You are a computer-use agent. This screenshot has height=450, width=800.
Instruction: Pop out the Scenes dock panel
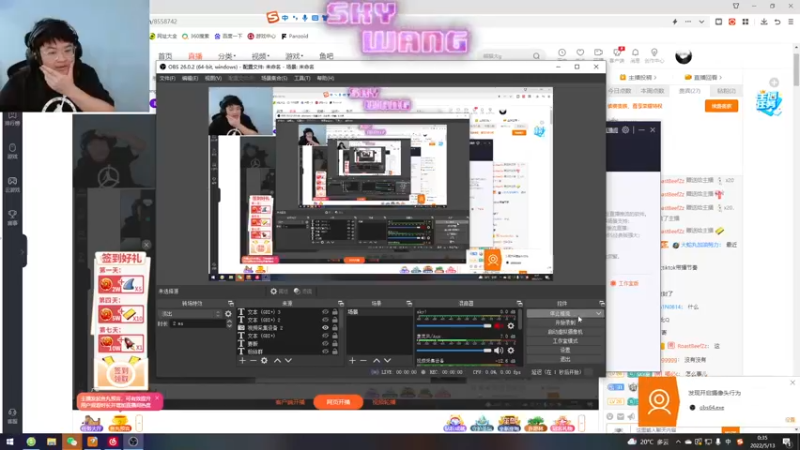tap(409, 304)
